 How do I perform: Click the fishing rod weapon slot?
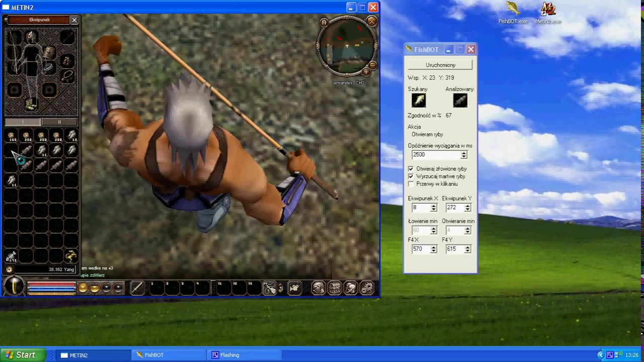[x=15, y=53]
